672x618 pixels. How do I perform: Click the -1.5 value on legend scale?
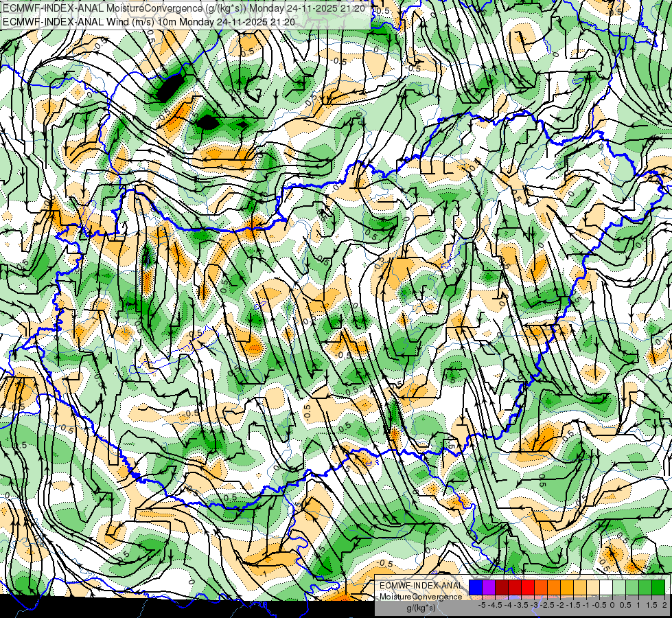(573, 605)
